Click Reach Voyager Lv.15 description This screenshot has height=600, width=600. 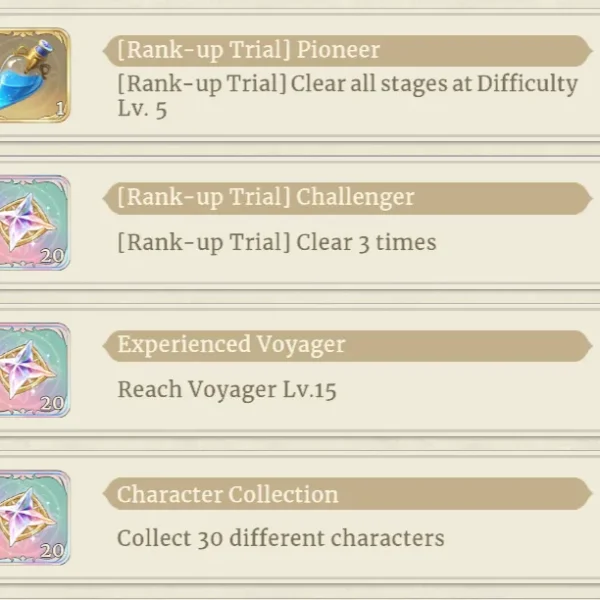[227, 390]
